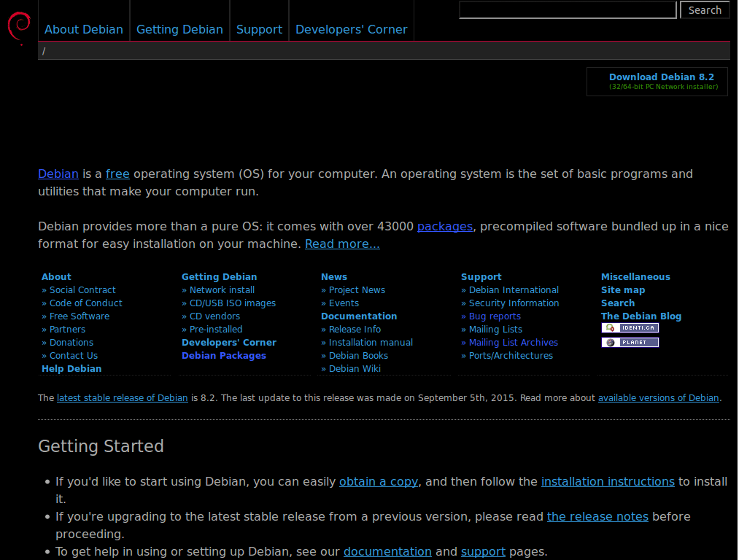Open the installation instructions link
The width and height of the screenshot is (747, 560).
(608, 482)
